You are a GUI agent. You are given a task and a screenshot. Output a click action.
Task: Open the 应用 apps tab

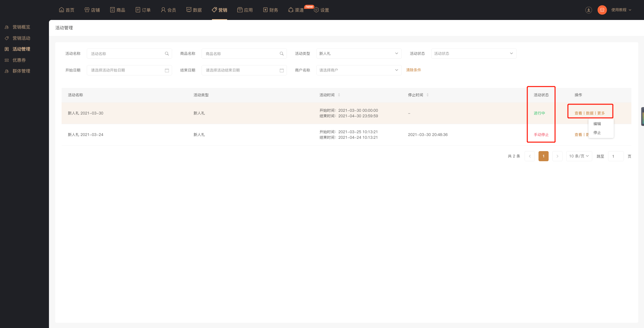[245, 10]
